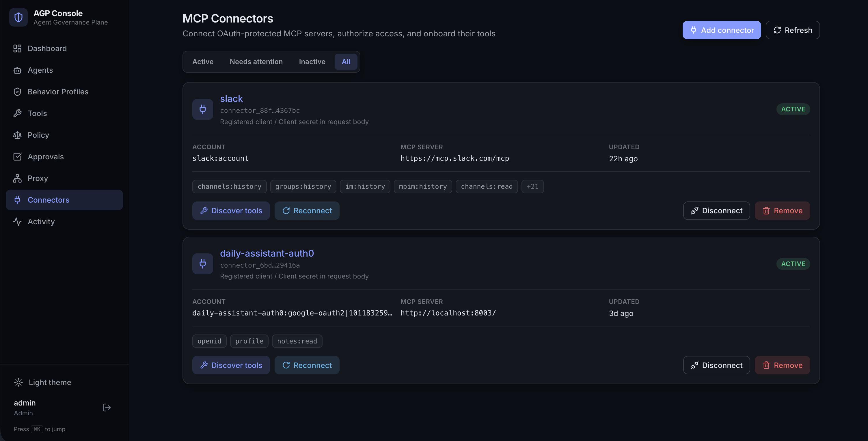The width and height of the screenshot is (868, 441).
Task: Click the channels:history scope chip
Action: (229, 187)
